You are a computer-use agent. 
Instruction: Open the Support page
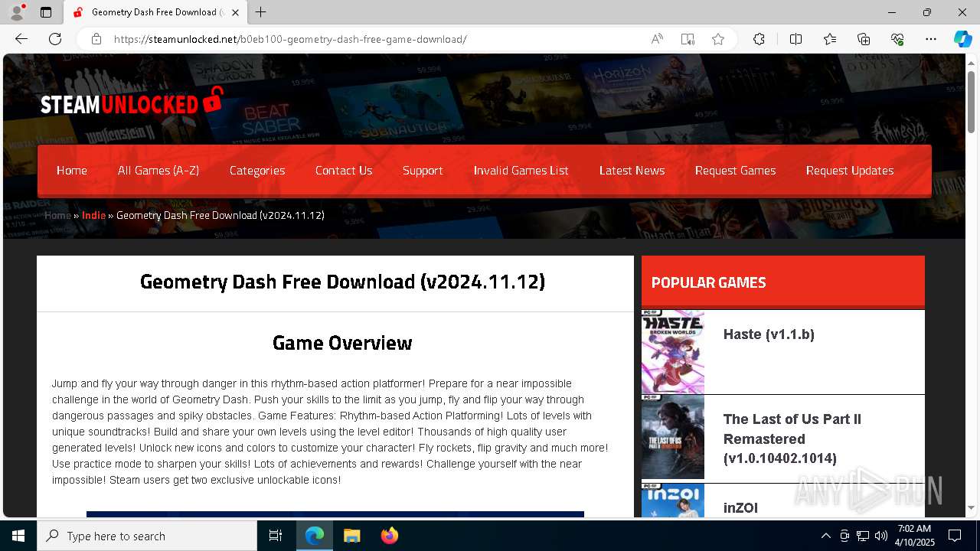click(x=423, y=171)
